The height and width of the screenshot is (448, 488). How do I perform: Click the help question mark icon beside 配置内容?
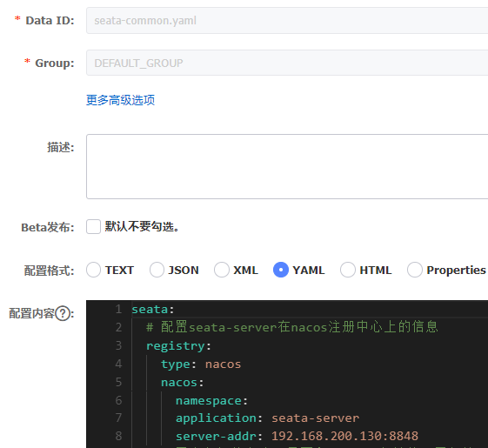coord(63,313)
